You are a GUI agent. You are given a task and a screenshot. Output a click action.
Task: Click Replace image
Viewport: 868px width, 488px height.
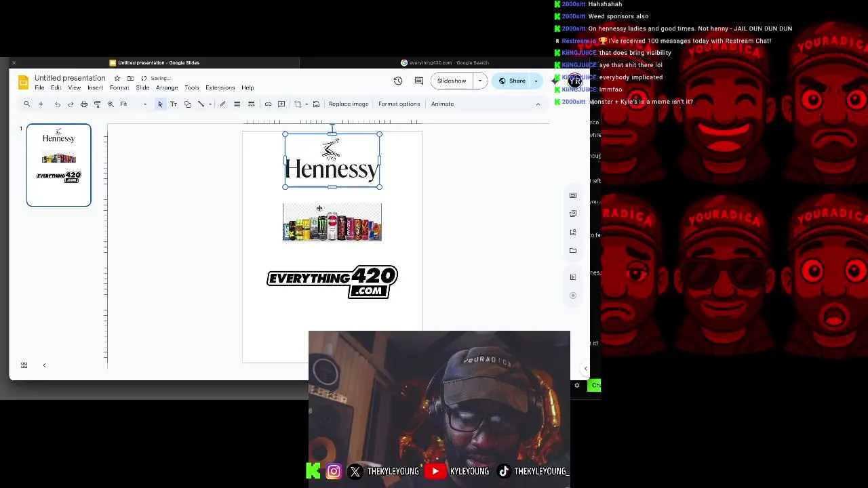pyautogui.click(x=349, y=104)
